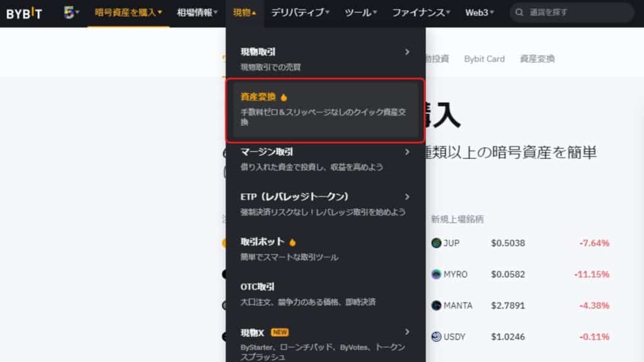Image resolution: width=644 pixels, height=362 pixels.
Task: Open USDY listing link
Action: [454, 337]
